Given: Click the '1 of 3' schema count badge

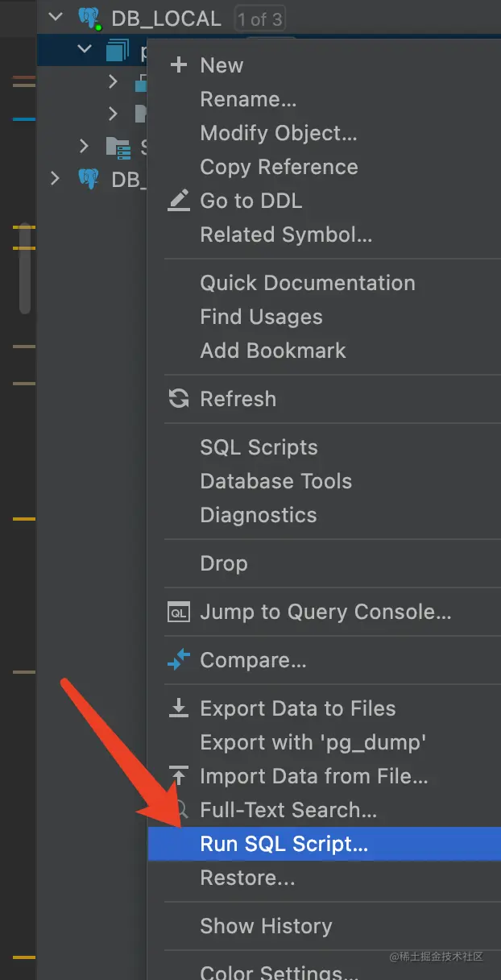Looking at the screenshot, I should pyautogui.click(x=259, y=19).
